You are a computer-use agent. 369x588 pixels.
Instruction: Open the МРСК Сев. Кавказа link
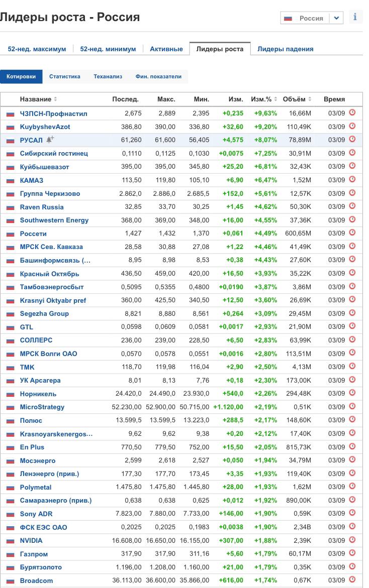(x=51, y=247)
